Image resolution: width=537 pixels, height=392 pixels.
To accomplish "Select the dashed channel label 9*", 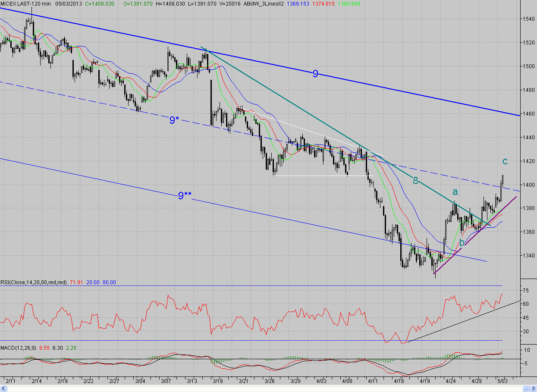I will [x=174, y=120].
